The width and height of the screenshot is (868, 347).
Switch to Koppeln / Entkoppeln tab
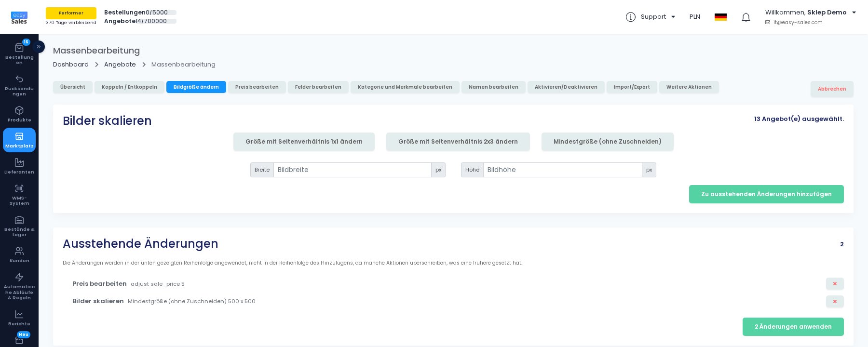[x=129, y=87]
